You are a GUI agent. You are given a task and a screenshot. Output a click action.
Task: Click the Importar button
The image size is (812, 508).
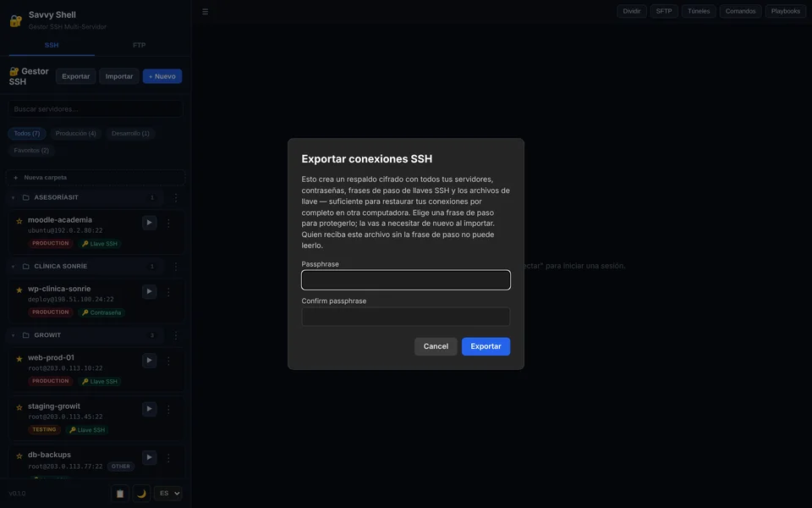coord(119,76)
